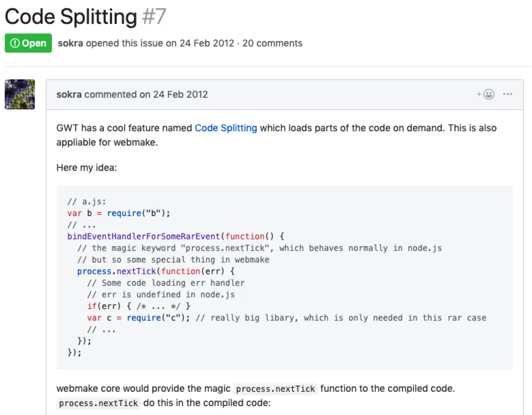Click the plus sign next to the emoji icon
The image size is (532, 415).
click(x=479, y=94)
